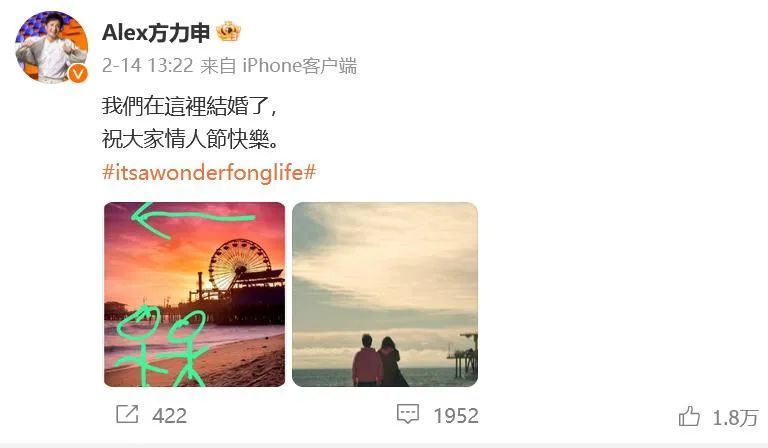The width and height of the screenshot is (768, 448).
Task: Open the #itsawonderfonglife# hashtag
Action: 209,172
